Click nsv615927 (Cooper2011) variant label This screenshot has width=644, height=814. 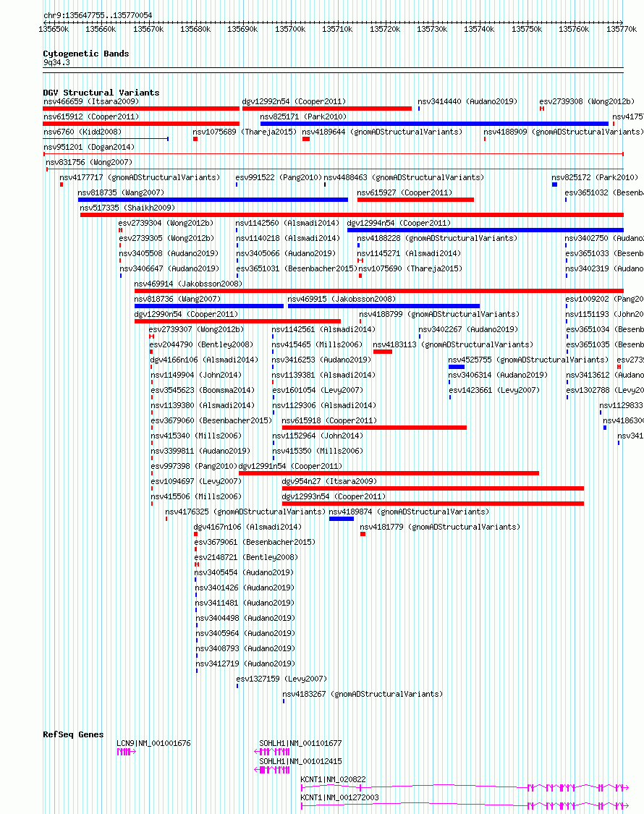404,192
